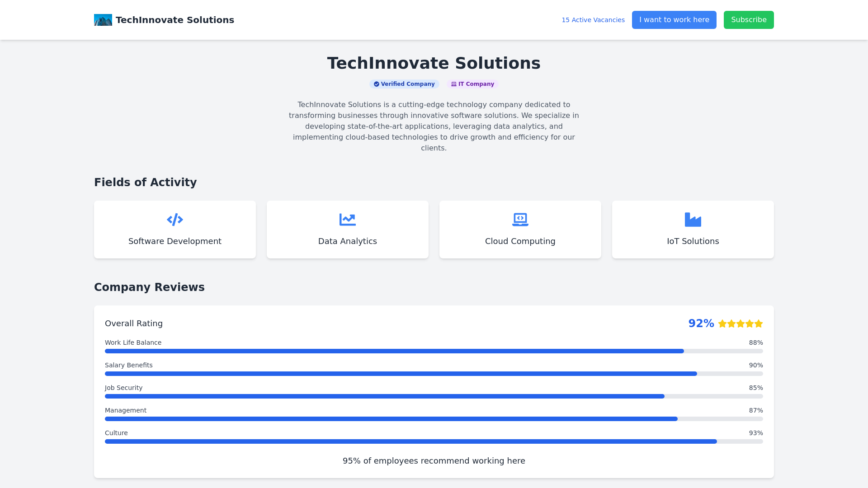868x488 pixels.
Task: Click the Culture label
Action: pyautogui.click(x=116, y=433)
